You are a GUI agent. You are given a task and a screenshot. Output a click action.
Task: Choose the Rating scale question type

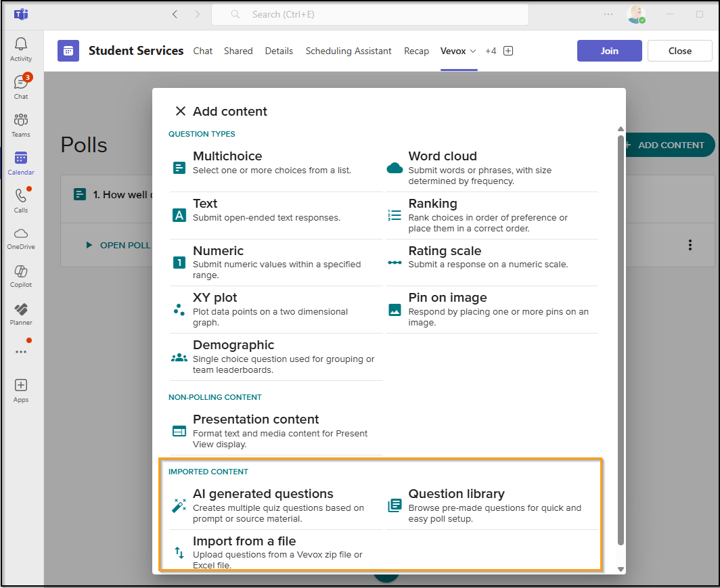(x=492, y=263)
